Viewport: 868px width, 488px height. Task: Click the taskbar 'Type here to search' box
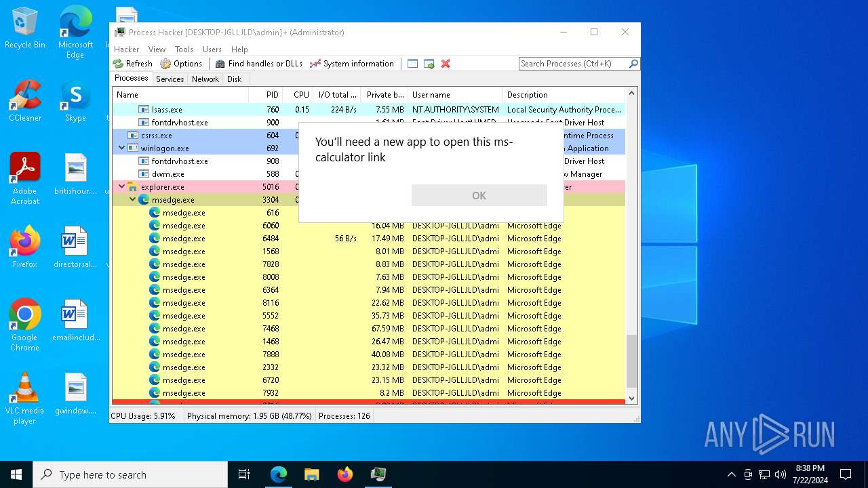(x=130, y=474)
